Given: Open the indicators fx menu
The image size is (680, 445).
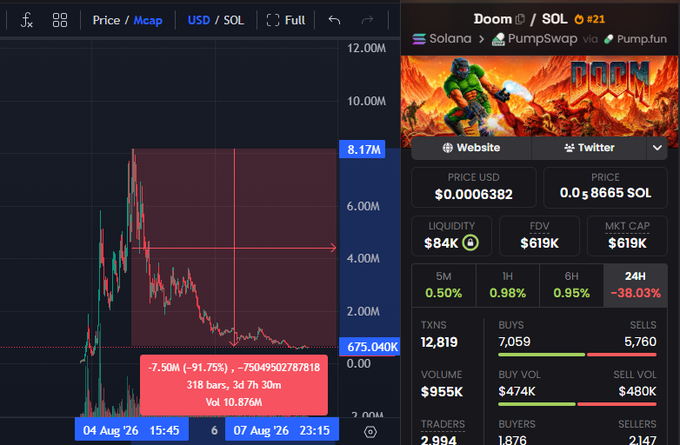Looking at the screenshot, I should 26,20.
